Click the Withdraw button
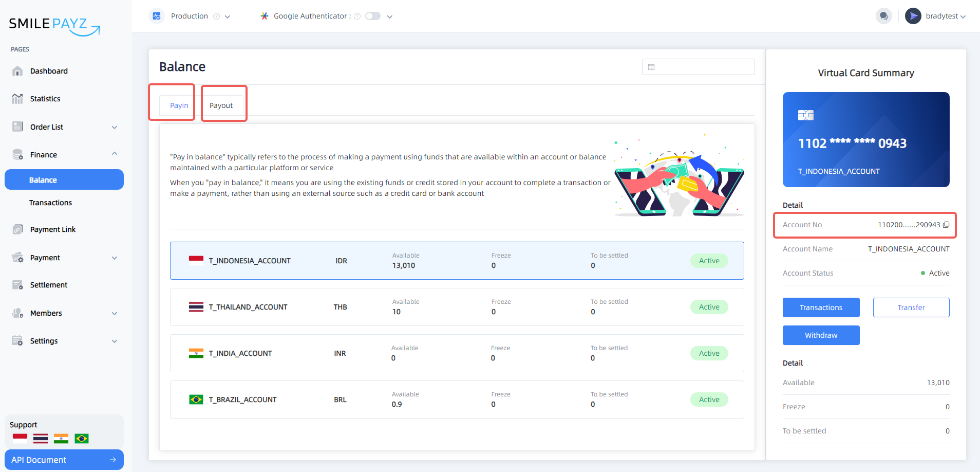Image resolution: width=980 pixels, height=472 pixels. 821,335
